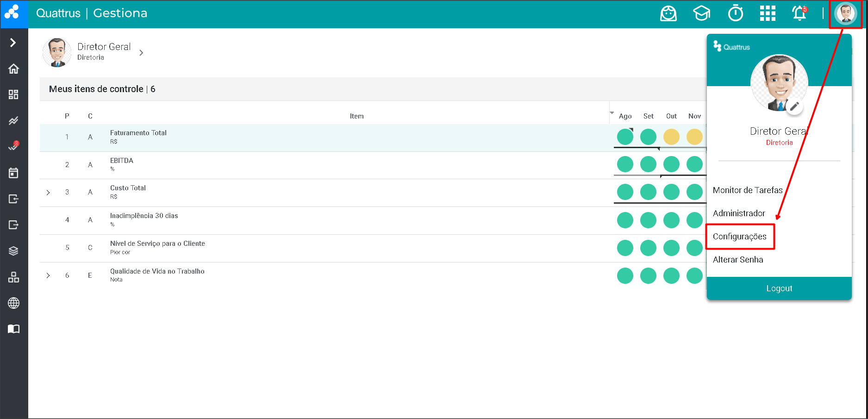This screenshot has width=868, height=419.
Task: Open Monitor de Tarefas menu entry
Action: pos(747,190)
